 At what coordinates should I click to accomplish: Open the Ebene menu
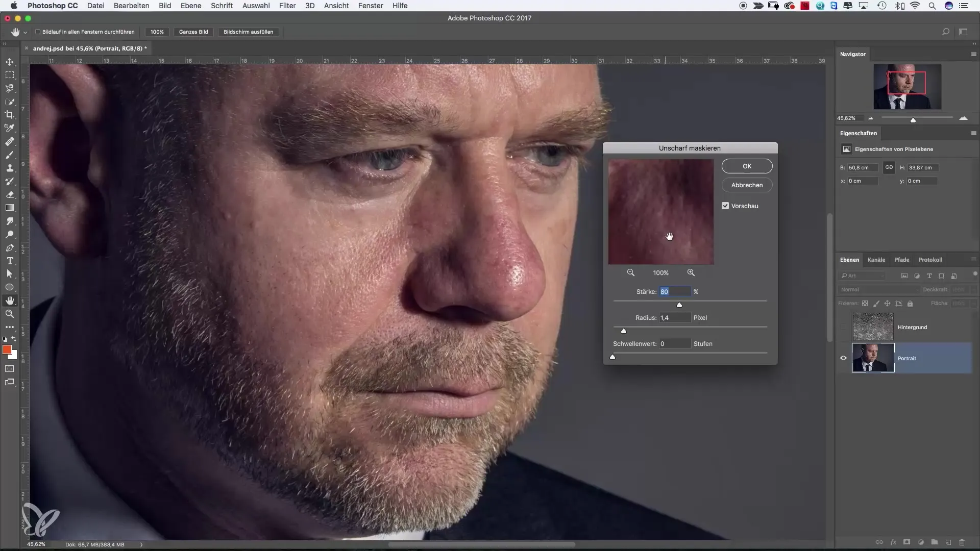pos(190,6)
